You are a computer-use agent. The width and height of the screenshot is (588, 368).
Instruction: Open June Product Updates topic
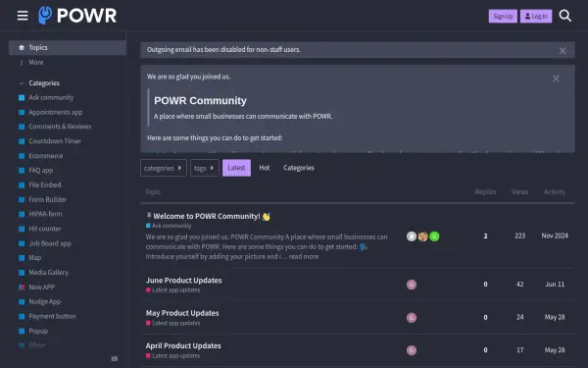(183, 281)
